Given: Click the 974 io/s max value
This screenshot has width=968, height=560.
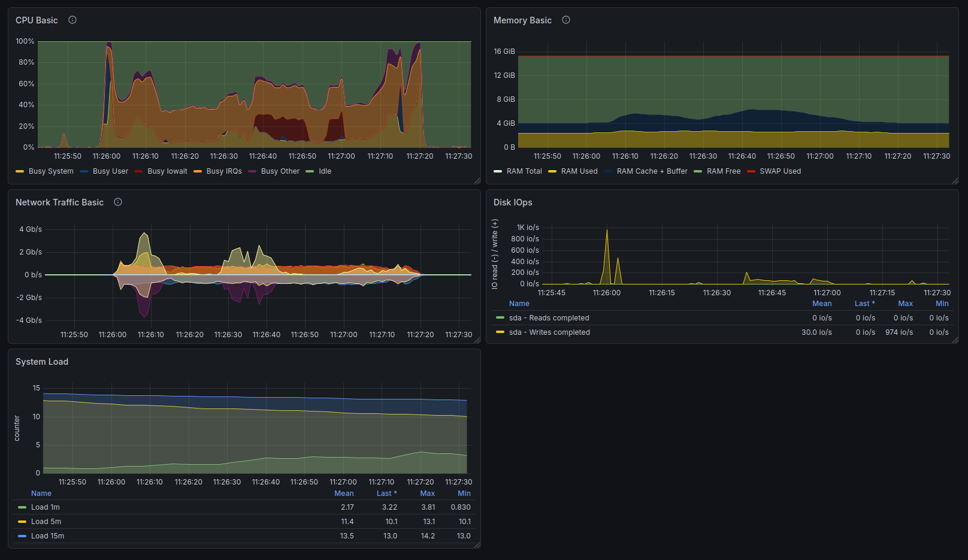Looking at the screenshot, I should click(x=899, y=332).
